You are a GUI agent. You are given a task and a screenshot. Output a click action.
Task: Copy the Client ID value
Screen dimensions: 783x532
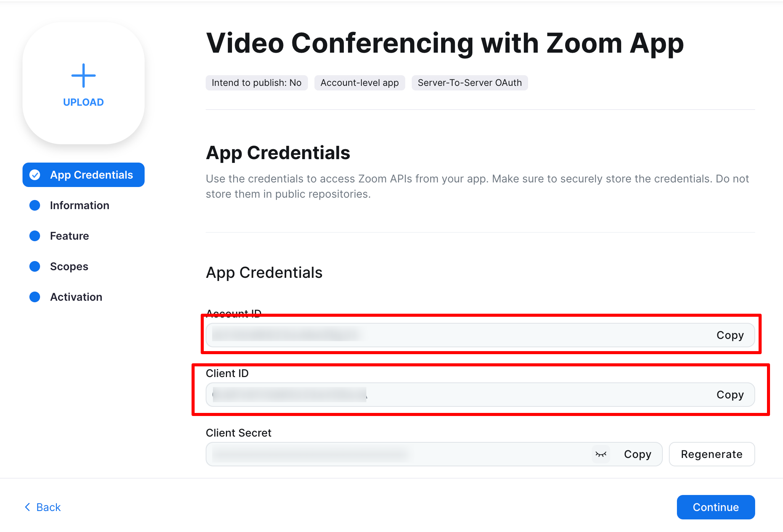coord(730,395)
